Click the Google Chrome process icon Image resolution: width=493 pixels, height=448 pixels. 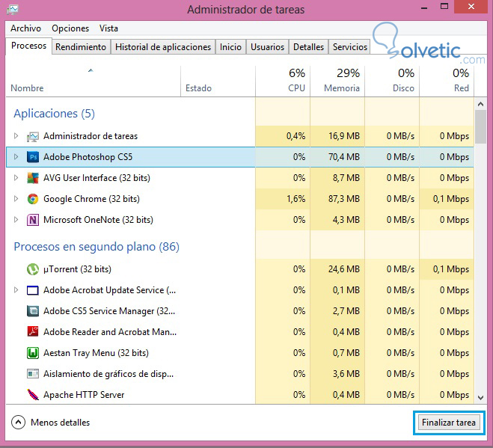33,199
